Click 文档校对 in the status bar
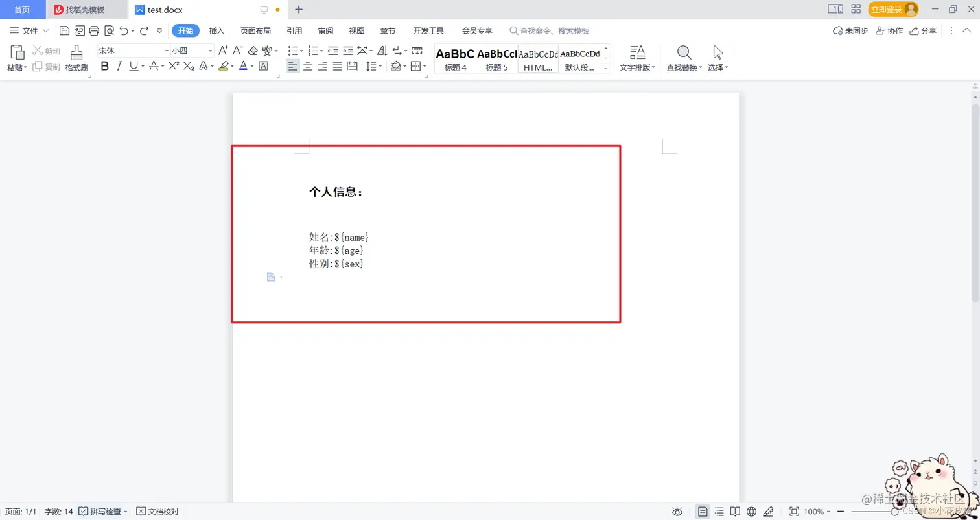 (x=157, y=512)
